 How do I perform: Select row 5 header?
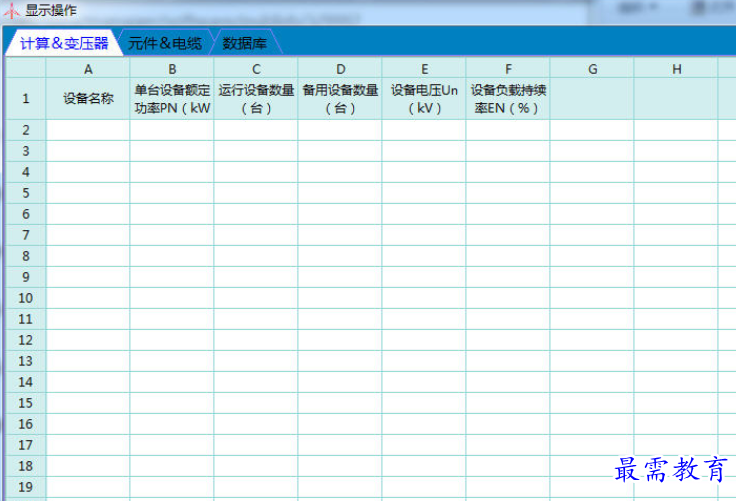click(x=26, y=193)
